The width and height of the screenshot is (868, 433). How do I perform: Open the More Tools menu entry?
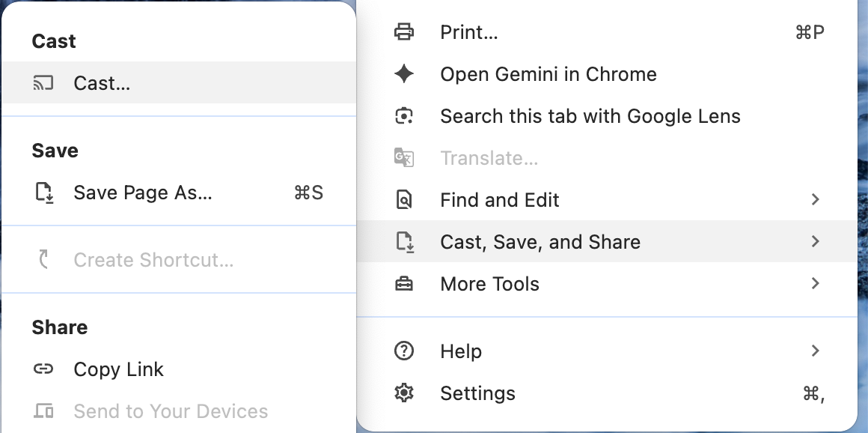(607, 284)
